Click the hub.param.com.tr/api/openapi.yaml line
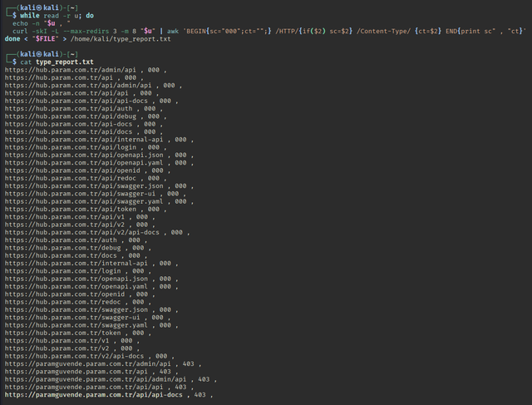This screenshot has height=405, width=532. click(x=99, y=163)
